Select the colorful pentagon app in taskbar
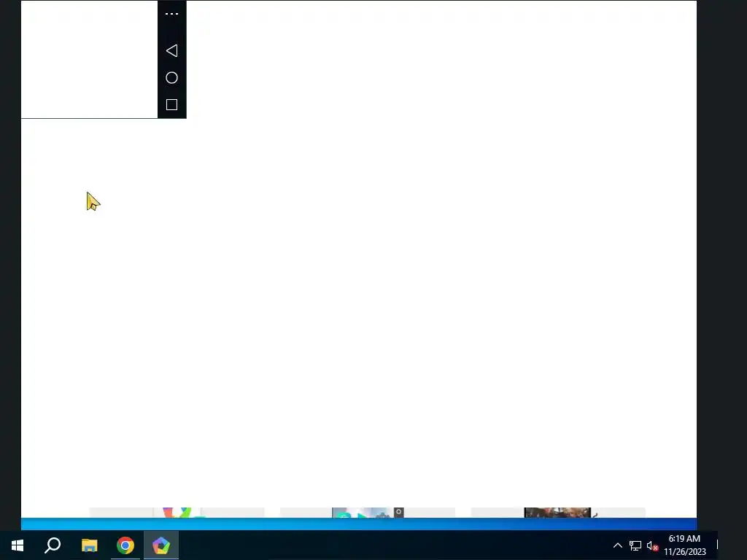The height and width of the screenshot is (560, 747). (161, 545)
